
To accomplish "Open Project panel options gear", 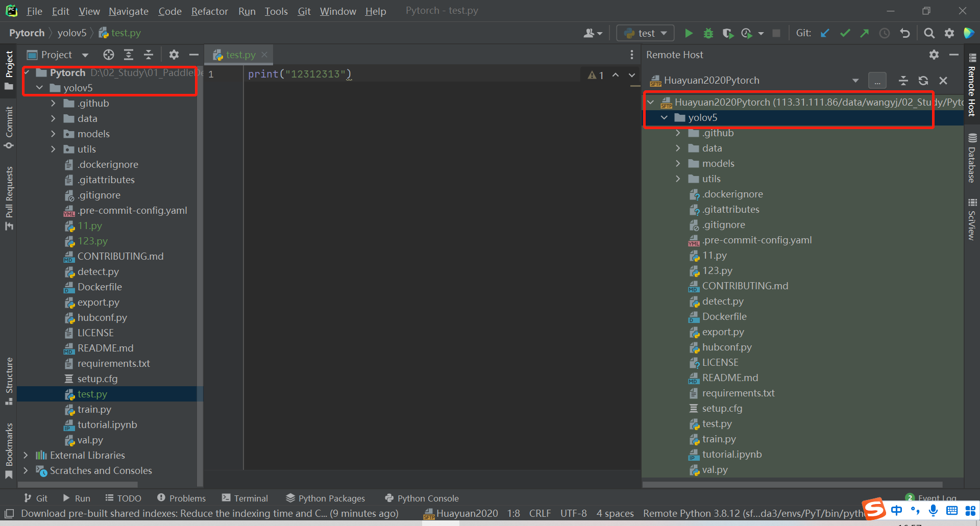I will click(x=174, y=55).
